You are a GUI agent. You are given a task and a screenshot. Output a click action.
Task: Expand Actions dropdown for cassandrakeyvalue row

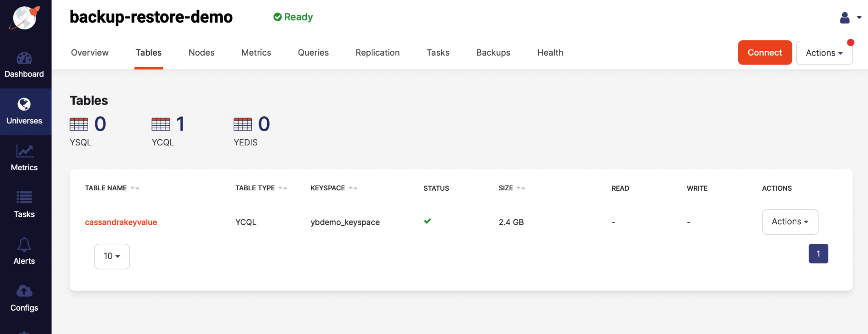(790, 222)
